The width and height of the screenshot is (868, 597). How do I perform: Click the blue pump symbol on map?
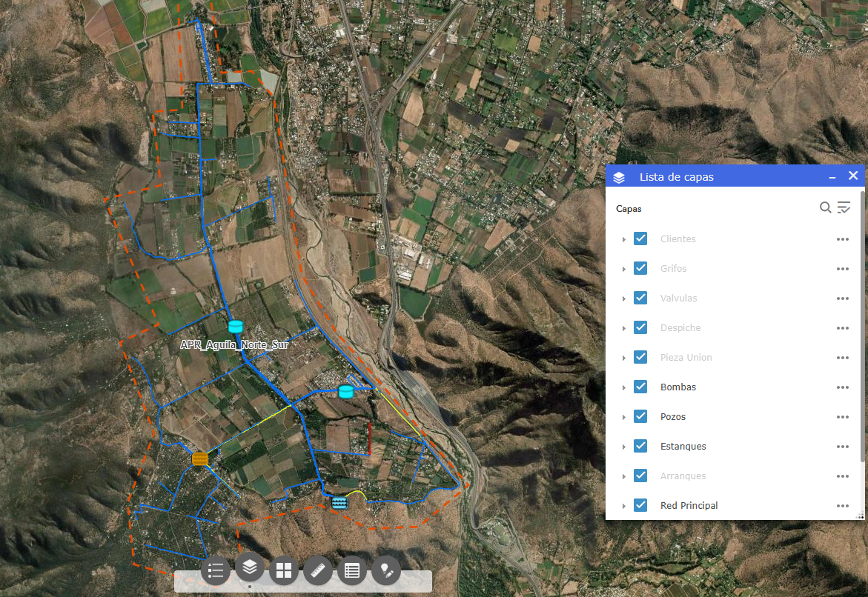tap(339, 502)
